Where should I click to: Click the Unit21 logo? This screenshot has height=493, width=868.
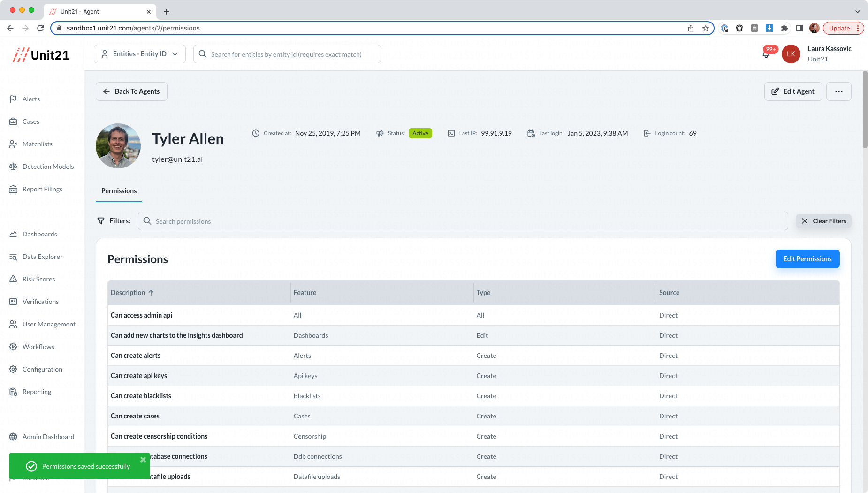pos(41,55)
